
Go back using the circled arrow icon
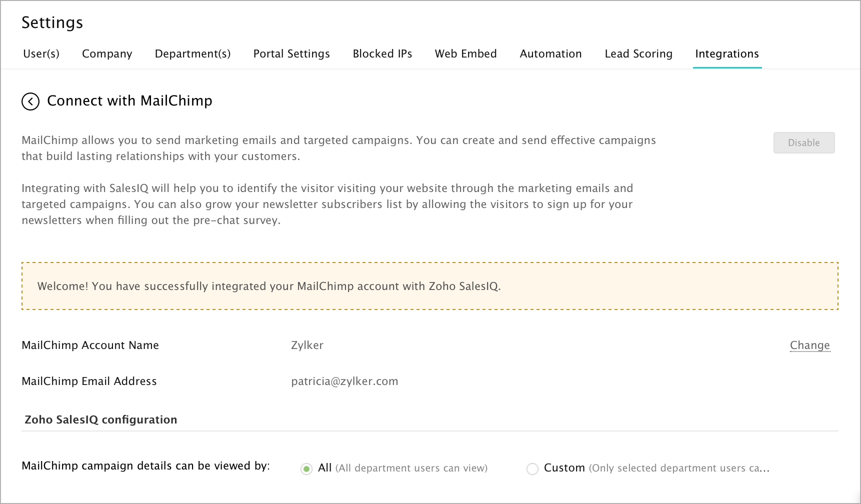point(30,101)
